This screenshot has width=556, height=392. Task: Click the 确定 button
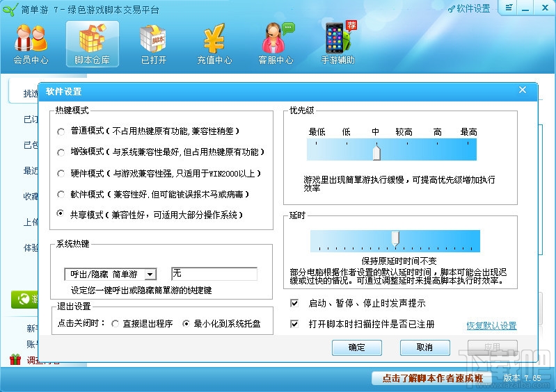[357, 348]
